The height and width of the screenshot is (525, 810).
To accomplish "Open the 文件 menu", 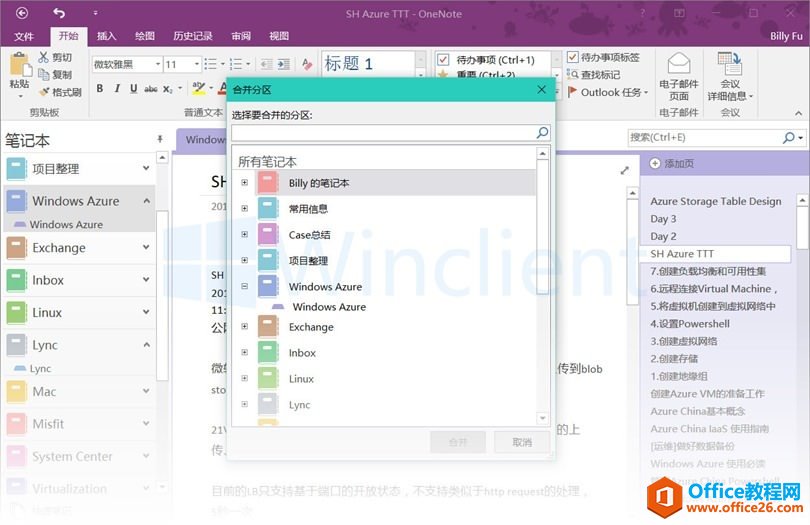I will tap(24, 36).
